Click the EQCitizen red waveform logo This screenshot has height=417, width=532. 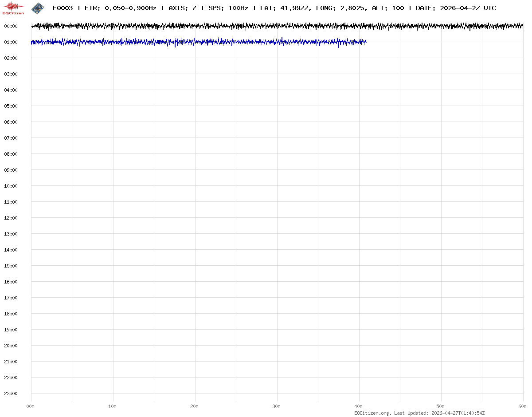tap(13, 8)
